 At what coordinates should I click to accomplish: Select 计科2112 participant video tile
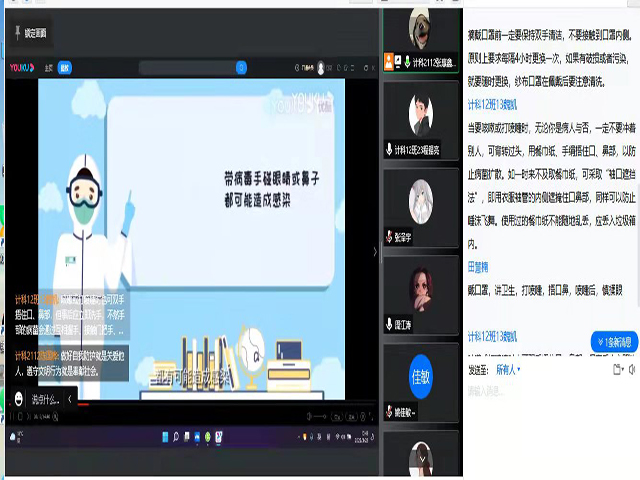click(x=421, y=40)
